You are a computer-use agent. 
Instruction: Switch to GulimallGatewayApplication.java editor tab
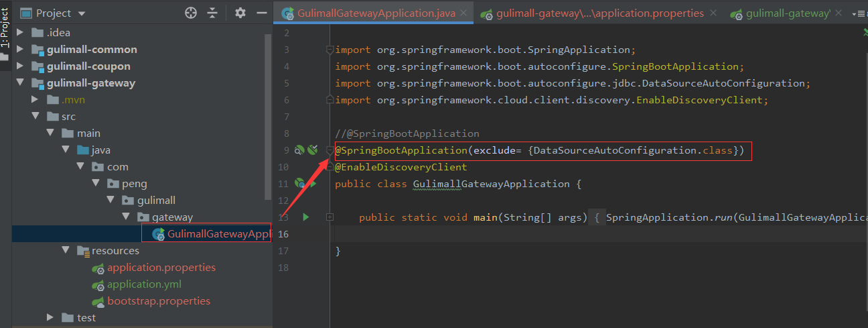point(376,13)
